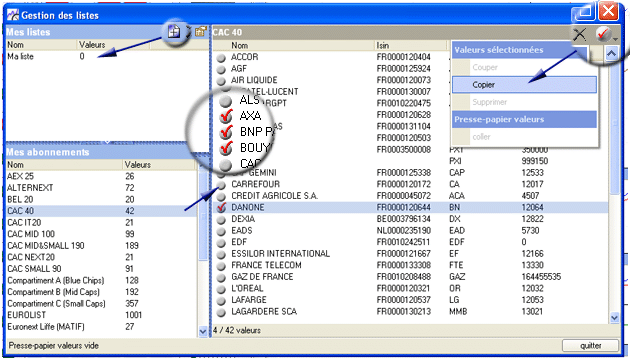Tick the bullet next to LAGARDERE SCA
Viewport: 630px width, 360px height.
(x=221, y=312)
